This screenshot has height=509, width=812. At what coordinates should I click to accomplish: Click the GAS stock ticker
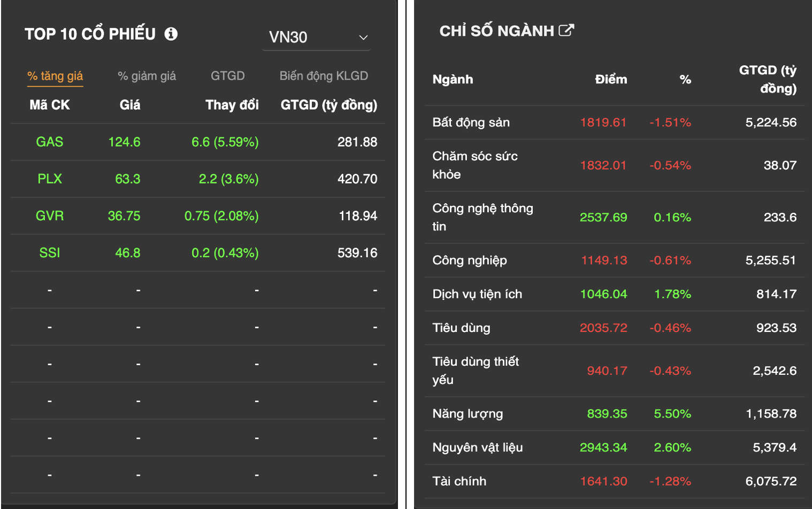(x=50, y=142)
